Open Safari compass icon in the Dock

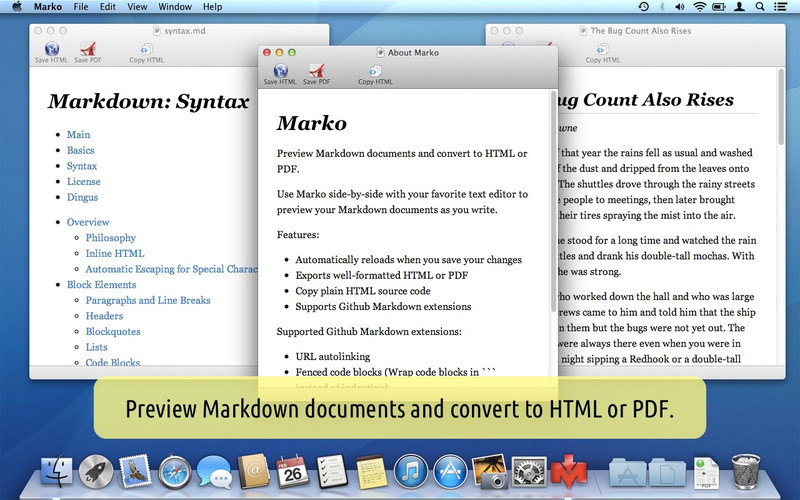pyautogui.click(x=174, y=472)
